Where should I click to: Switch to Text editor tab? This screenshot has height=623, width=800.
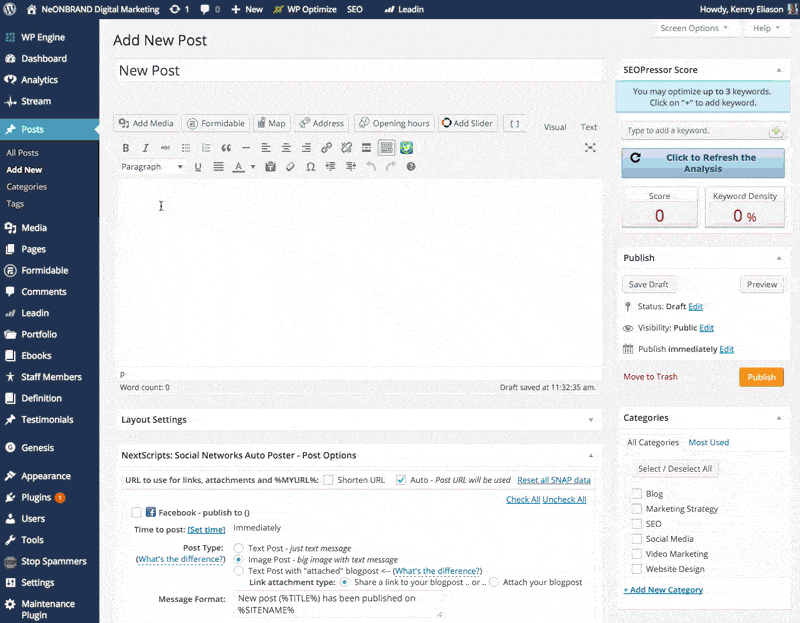[x=588, y=127]
